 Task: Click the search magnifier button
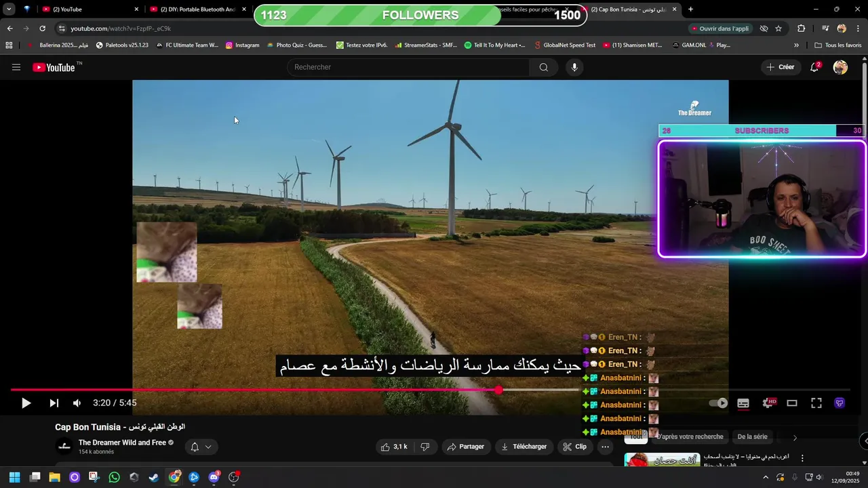(543, 67)
